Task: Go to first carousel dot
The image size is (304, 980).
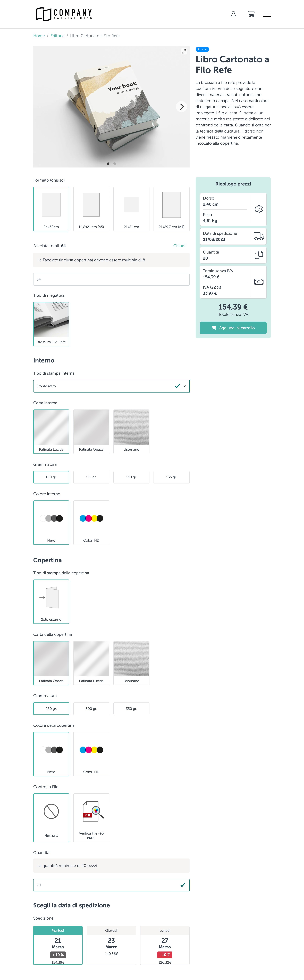Action: click(x=108, y=164)
